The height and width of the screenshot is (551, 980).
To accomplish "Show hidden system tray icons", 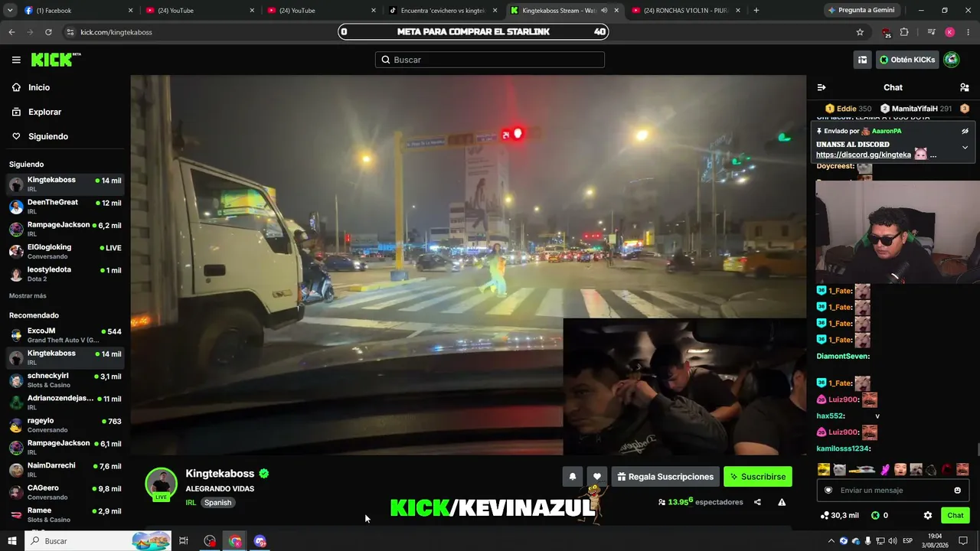I will pyautogui.click(x=831, y=541).
